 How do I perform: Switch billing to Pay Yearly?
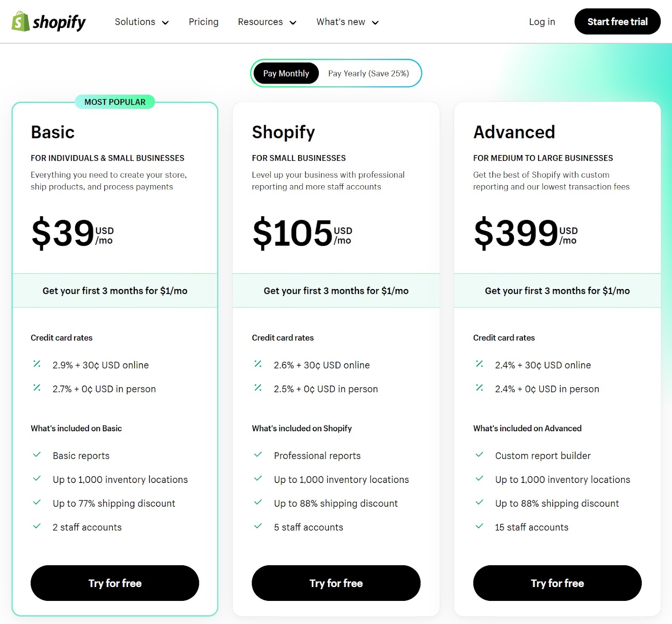tap(368, 73)
